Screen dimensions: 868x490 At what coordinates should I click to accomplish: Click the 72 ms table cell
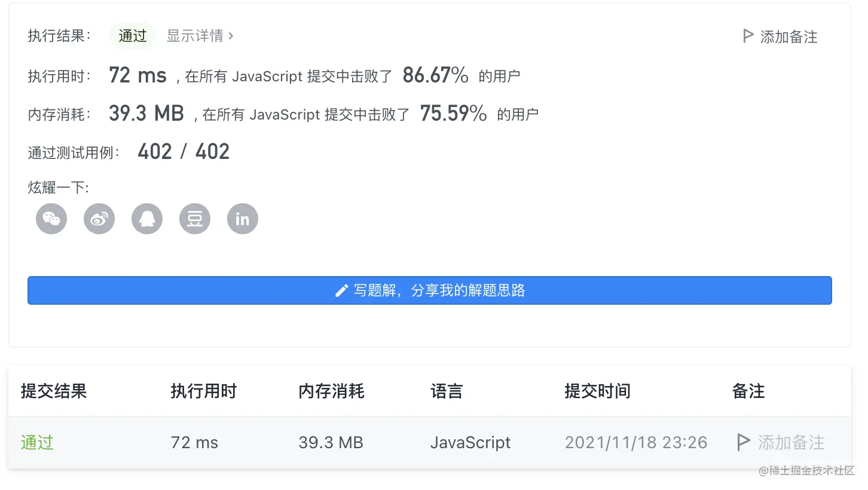[x=195, y=443]
